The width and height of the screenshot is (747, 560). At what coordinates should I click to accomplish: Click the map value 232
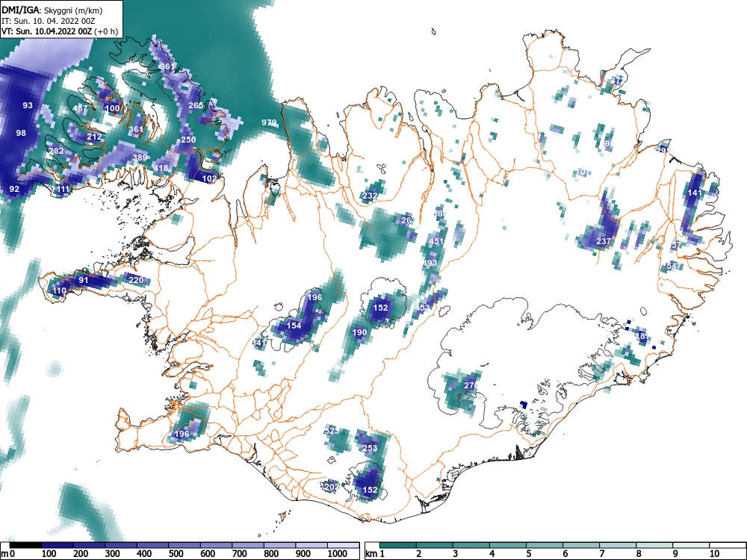tap(371, 195)
